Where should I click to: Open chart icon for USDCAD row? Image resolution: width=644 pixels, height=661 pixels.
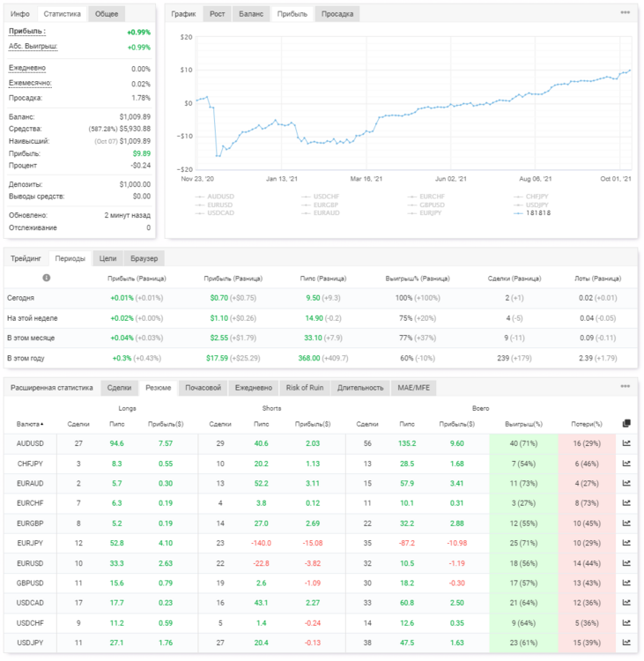tap(626, 603)
